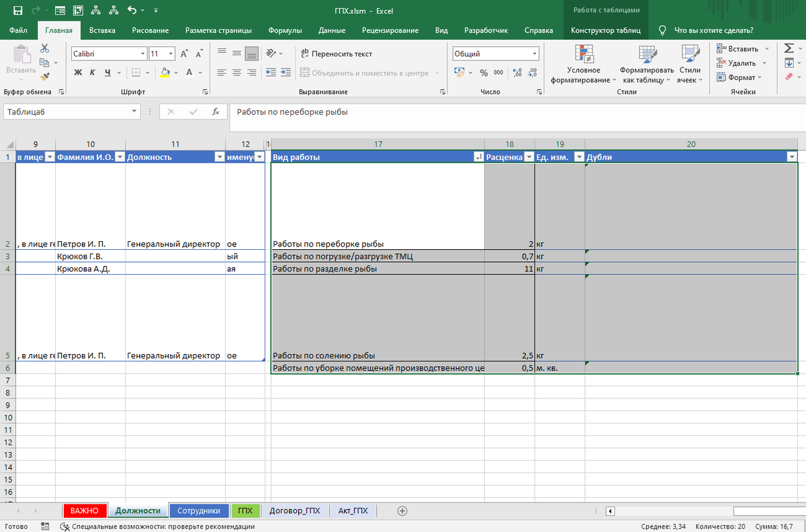Save the workbook using the floppy disk icon

click(17, 10)
